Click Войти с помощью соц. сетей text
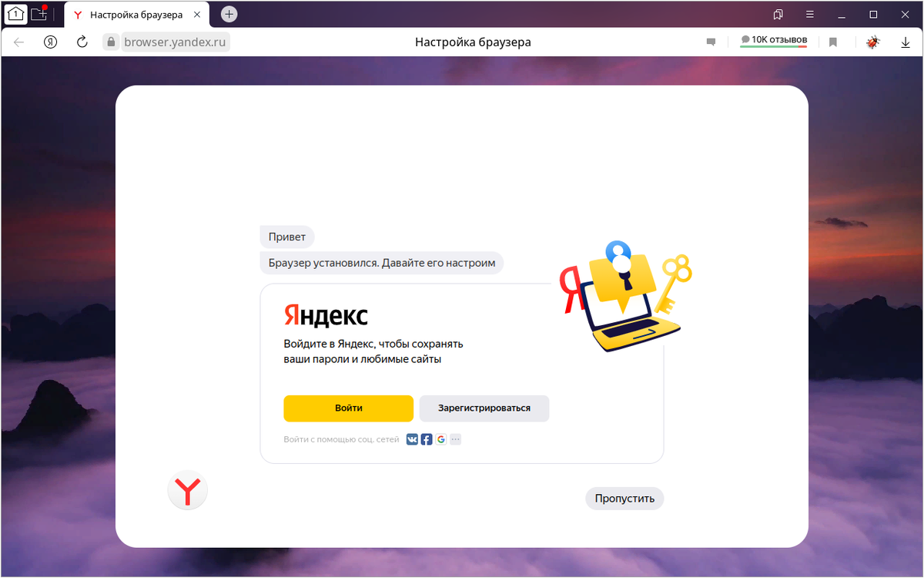 click(x=341, y=439)
